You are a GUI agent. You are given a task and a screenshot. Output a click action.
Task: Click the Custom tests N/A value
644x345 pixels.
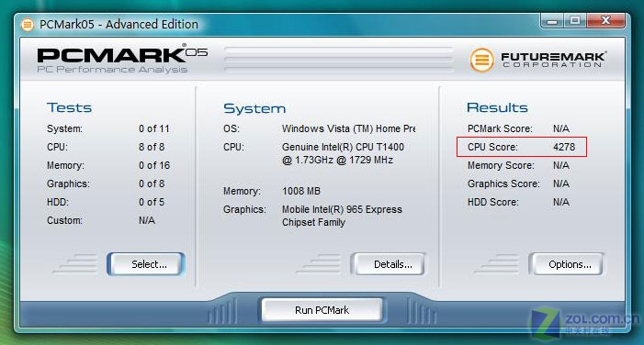(147, 220)
